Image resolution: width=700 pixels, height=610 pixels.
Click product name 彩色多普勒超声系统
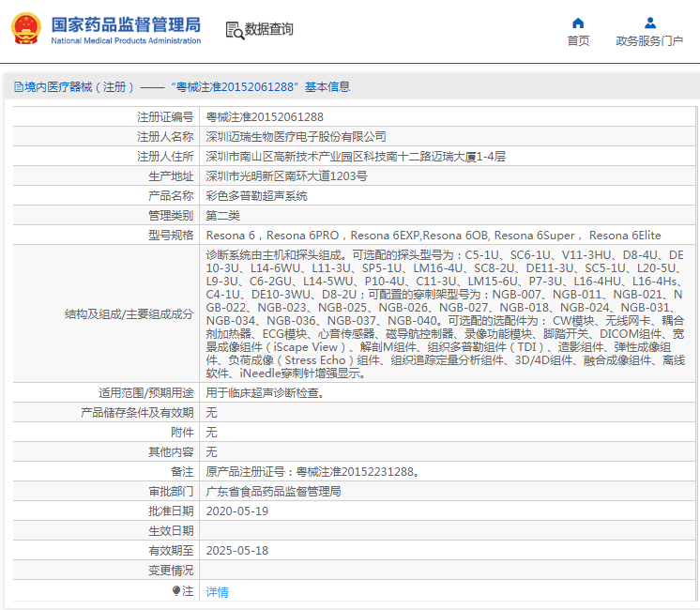257,195
